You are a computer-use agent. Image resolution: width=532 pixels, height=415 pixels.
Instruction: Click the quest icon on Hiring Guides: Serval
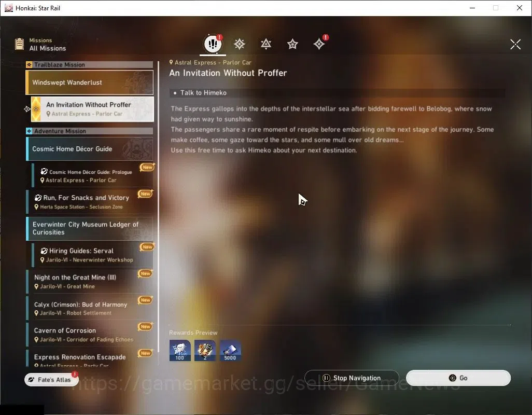point(44,251)
